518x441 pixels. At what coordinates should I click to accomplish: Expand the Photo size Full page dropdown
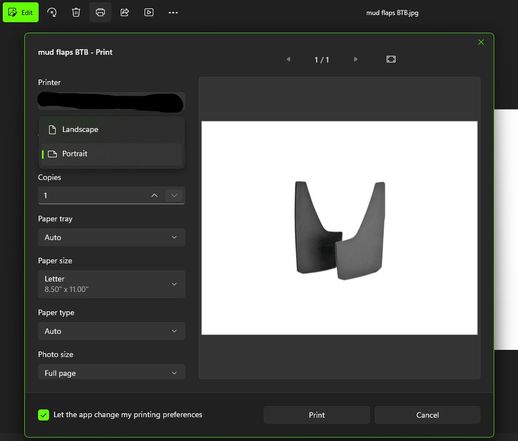coord(112,372)
